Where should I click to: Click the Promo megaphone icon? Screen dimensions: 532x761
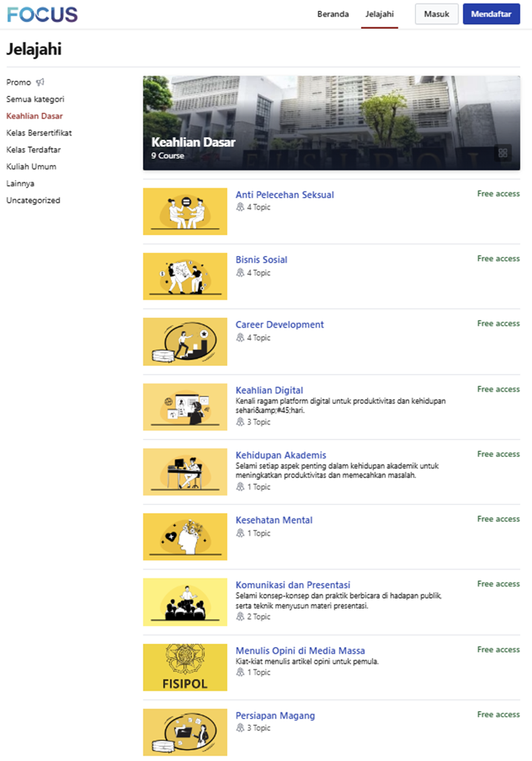pyautogui.click(x=40, y=82)
